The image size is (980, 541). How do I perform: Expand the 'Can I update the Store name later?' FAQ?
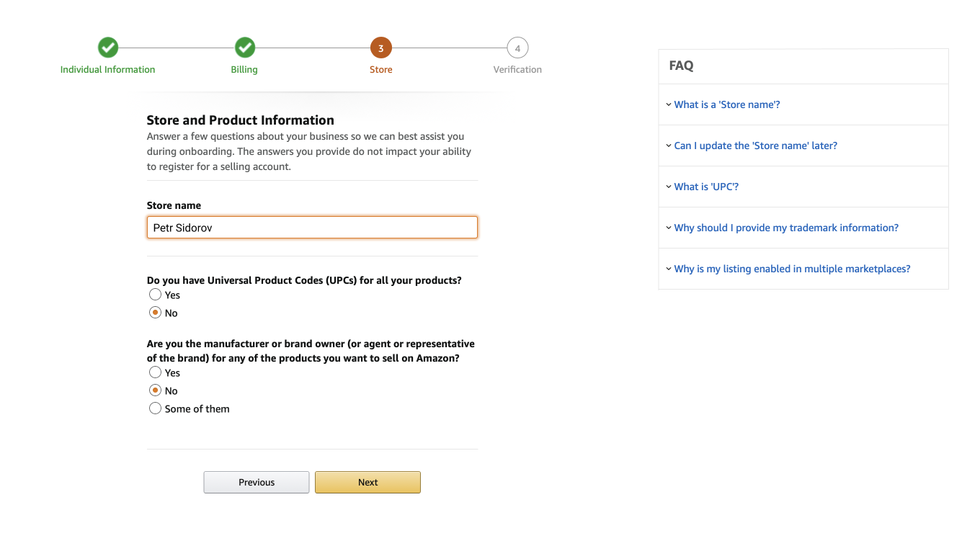coord(755,146)
